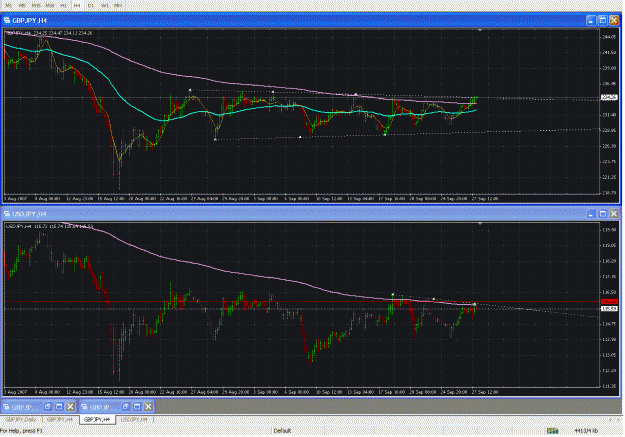Viewport: 625px width, 437px height.
Task: Select the M15 timeframe button
Action: click(x=36, y=6)
